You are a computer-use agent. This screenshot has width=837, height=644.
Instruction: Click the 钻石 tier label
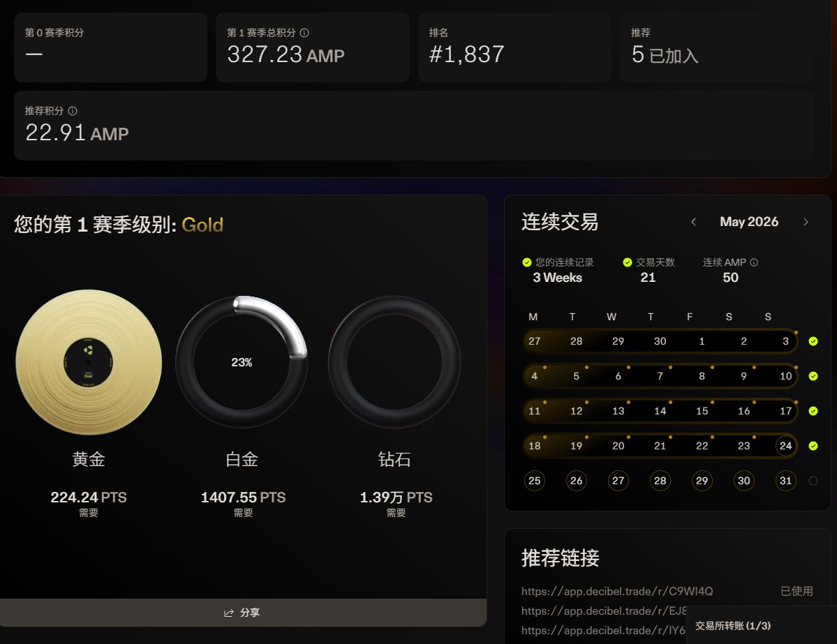click(x=394, y=459)
